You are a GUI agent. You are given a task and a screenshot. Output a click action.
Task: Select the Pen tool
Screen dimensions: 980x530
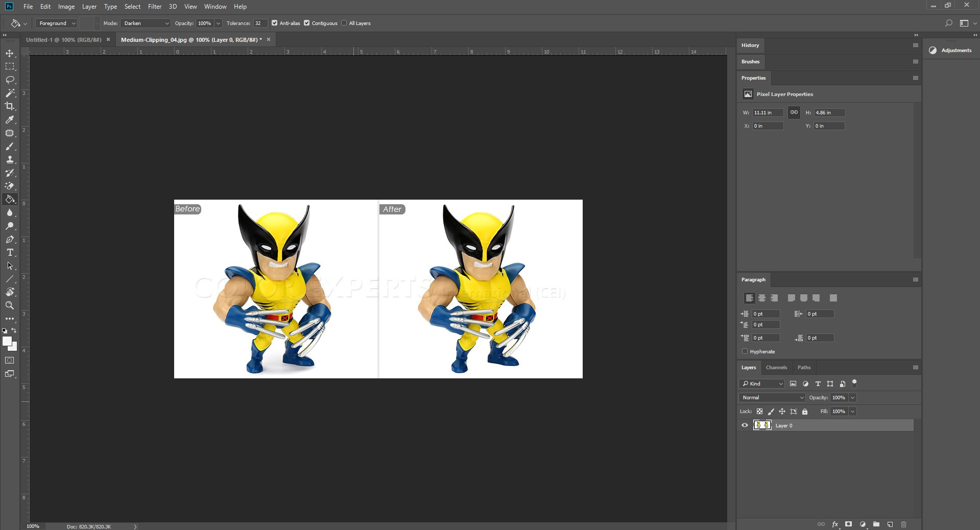(10, 239)
